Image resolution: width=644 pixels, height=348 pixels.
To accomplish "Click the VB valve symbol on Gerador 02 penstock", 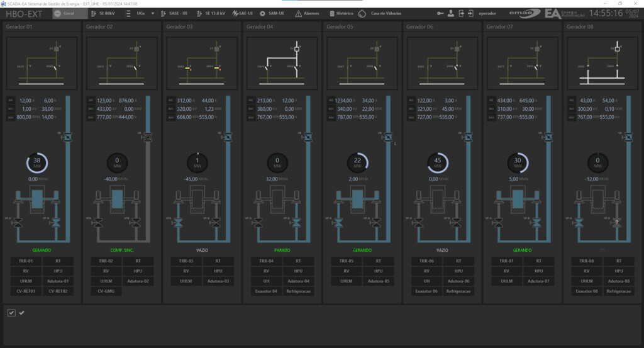I will tap(148, 137).
